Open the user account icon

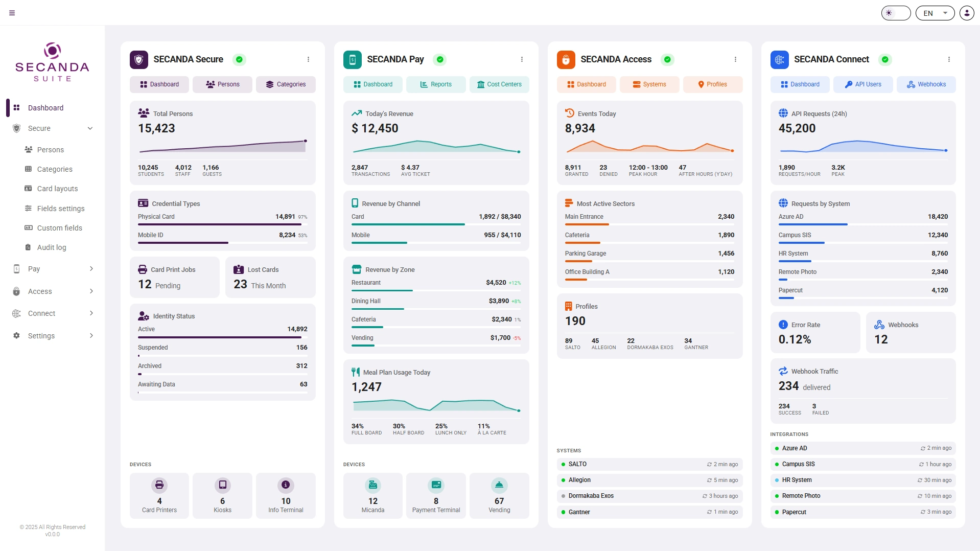pyautogui.click(x=967, y=13)
